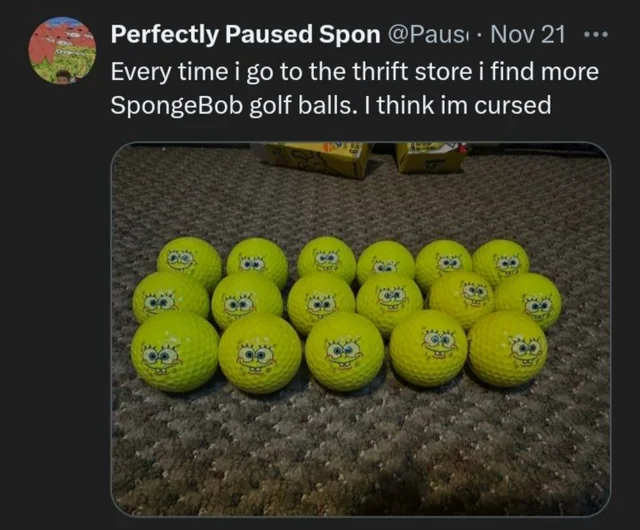The height and width of the screenshot is (530, 640).
Task: Click the tweet text about thrift store
Action: tap(355, 88)
